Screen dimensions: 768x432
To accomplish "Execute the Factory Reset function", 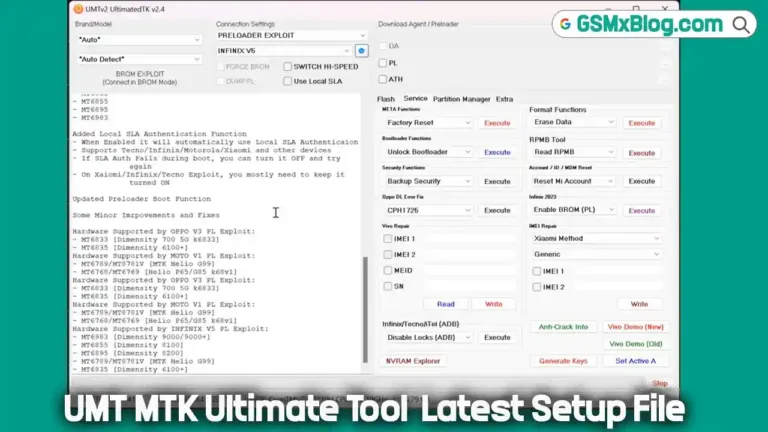I will pyautogui.click(x=497, y=123).
